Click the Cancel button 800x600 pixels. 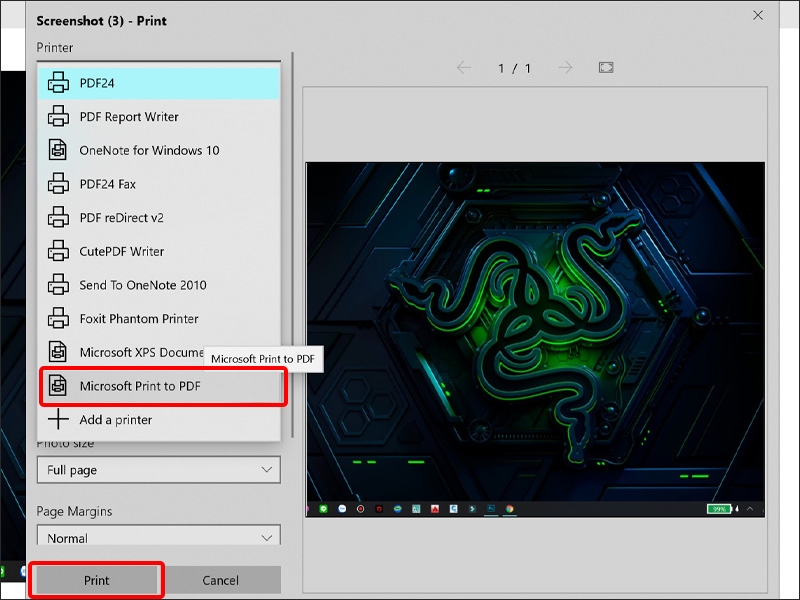(220, 581)
